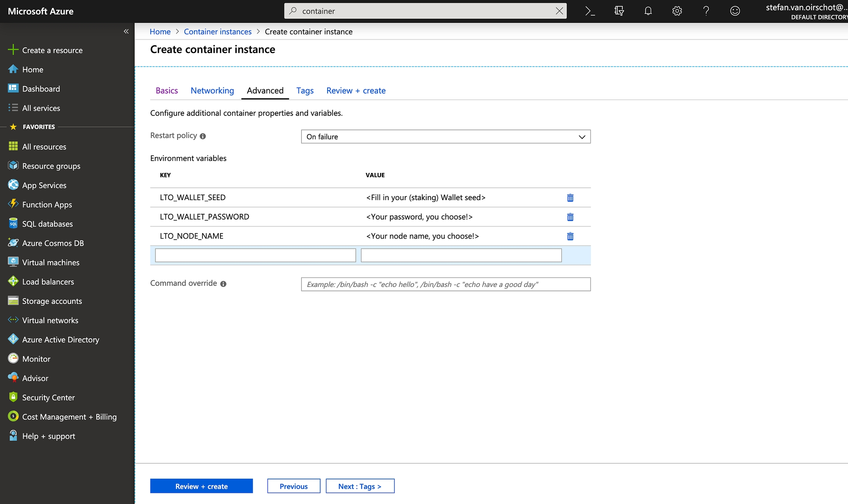Screen dimensions: 848x504
Task: Open the notifications bell
Action: [x=648, y=11]
